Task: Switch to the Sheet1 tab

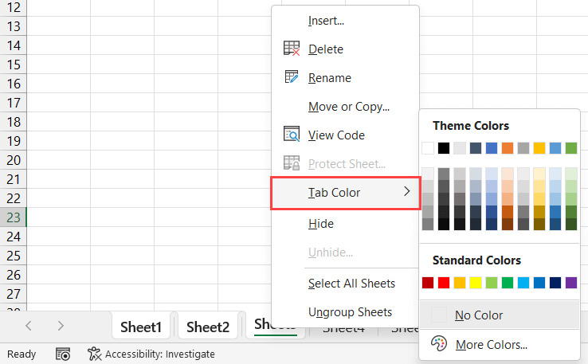Action: pos(141,327)
